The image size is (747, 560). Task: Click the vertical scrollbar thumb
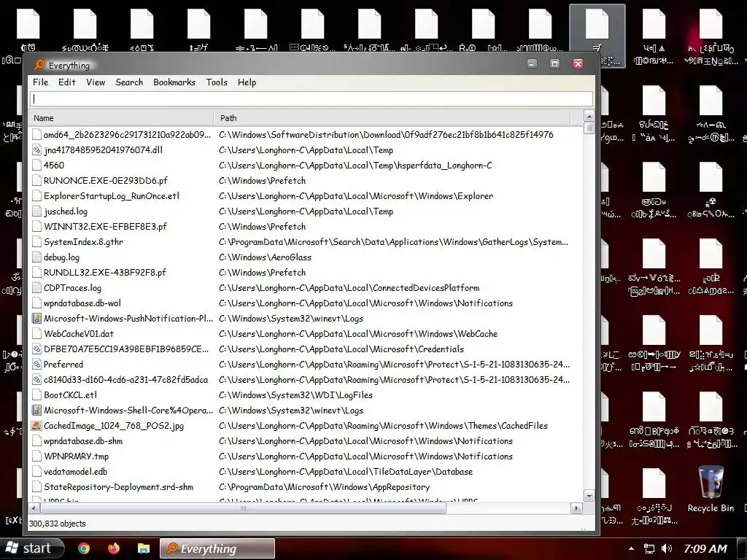tap(589, 128)
